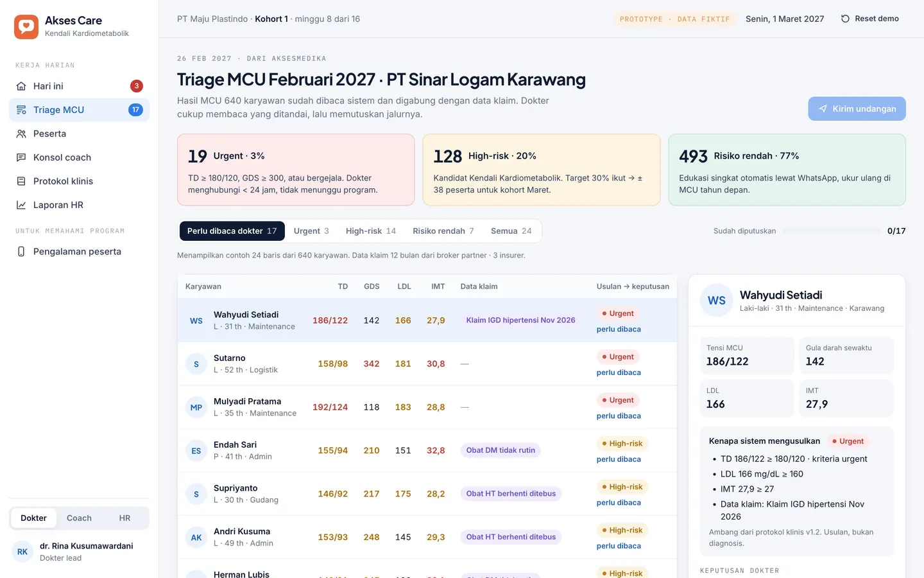
Task: Select the Urgent 3 filter tab
Action: [x=311, y=231]
